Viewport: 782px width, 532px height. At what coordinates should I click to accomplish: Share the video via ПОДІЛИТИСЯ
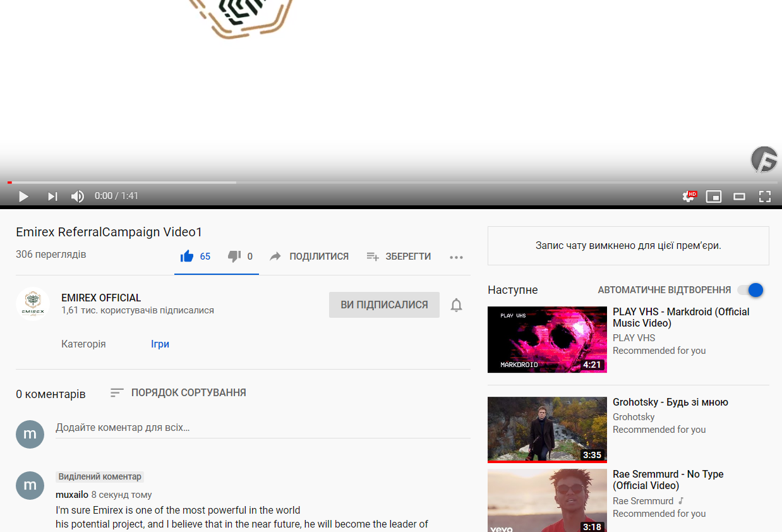coord(310,257)
